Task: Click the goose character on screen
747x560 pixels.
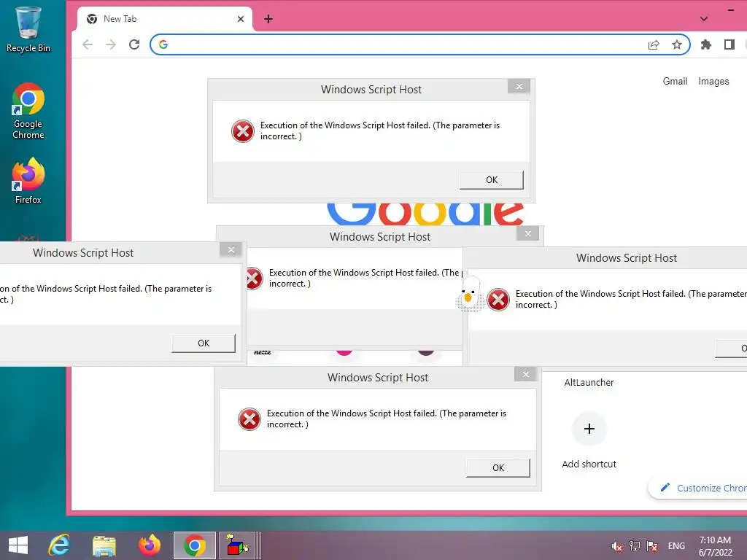Action: 469,294
